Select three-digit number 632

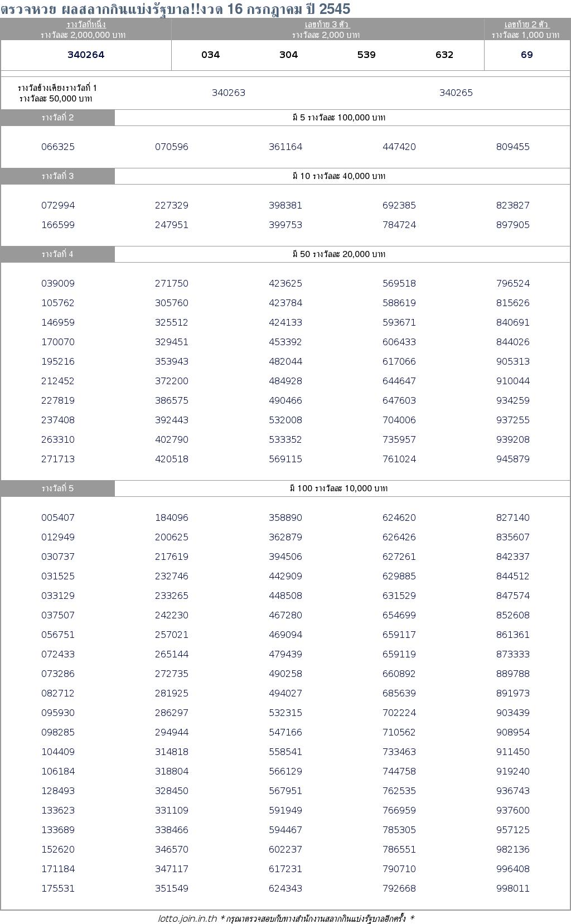tap(444, 55)
